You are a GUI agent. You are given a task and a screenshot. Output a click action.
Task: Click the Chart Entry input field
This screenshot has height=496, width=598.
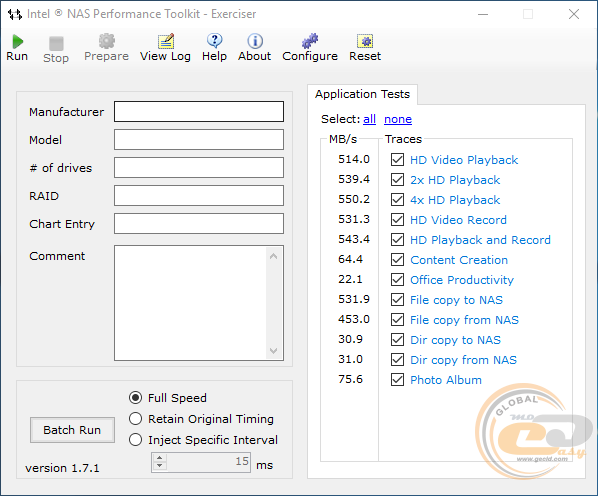pyautogui.click(x=199, y=223)
